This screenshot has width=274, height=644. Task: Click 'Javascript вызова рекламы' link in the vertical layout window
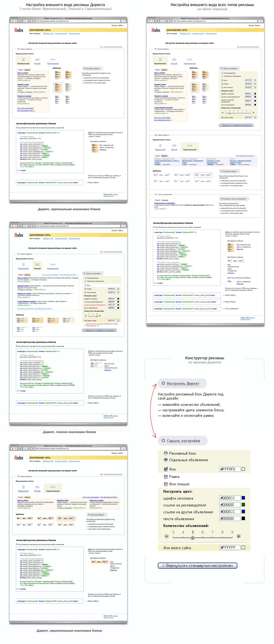coord(113,47)
